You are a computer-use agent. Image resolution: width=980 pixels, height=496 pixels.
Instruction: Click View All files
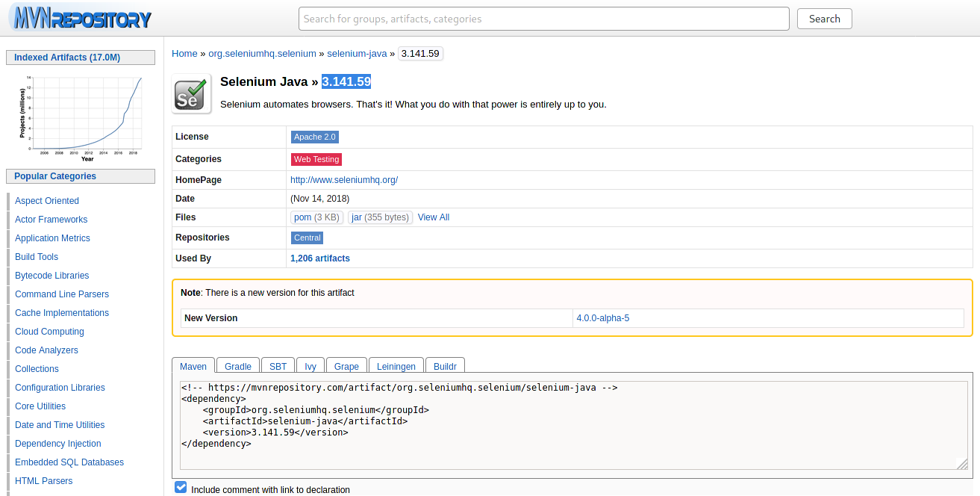(433, 217)
